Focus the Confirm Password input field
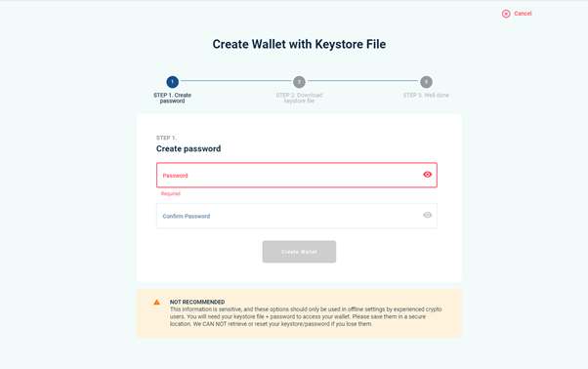Image resolution: width=588 pixels, height=369 pixels. pyautogui.click(x=297, y=216)
